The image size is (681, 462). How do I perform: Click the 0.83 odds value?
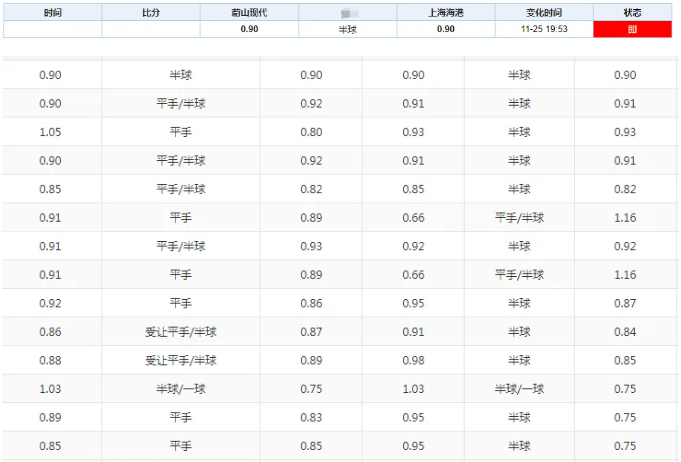[311, 417]
